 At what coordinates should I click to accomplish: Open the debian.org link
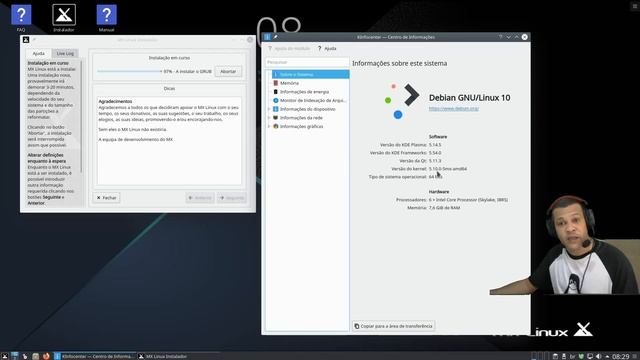[453, 109]
